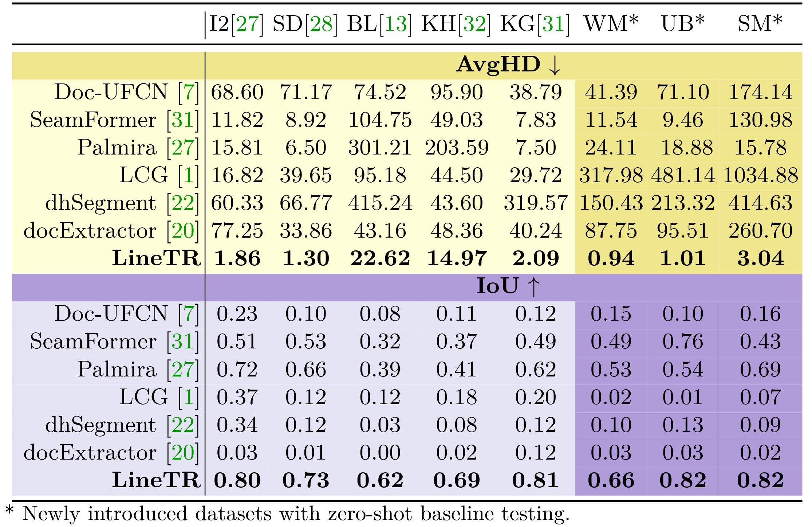Click the bold '2.09' LineTR KG value
The image size is (812, 527).
pyautogui.click(x=536, y=258)
